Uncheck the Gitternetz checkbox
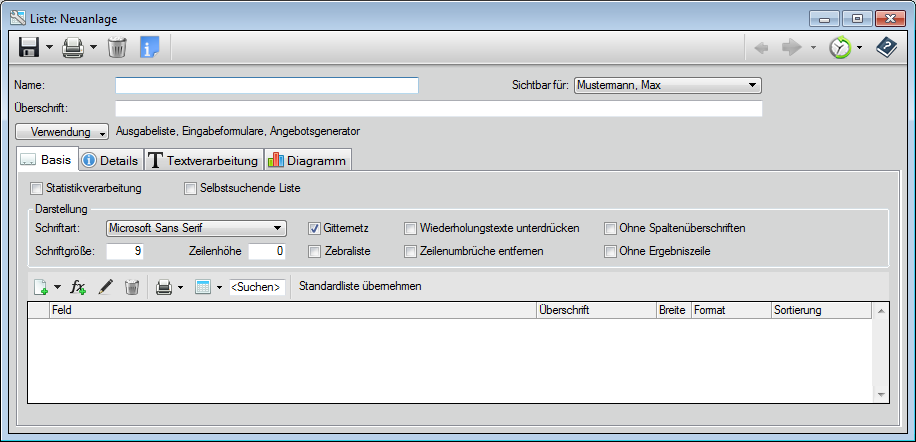Image resolution: width=916 pixels, height=442 pixels. (314, 228)
